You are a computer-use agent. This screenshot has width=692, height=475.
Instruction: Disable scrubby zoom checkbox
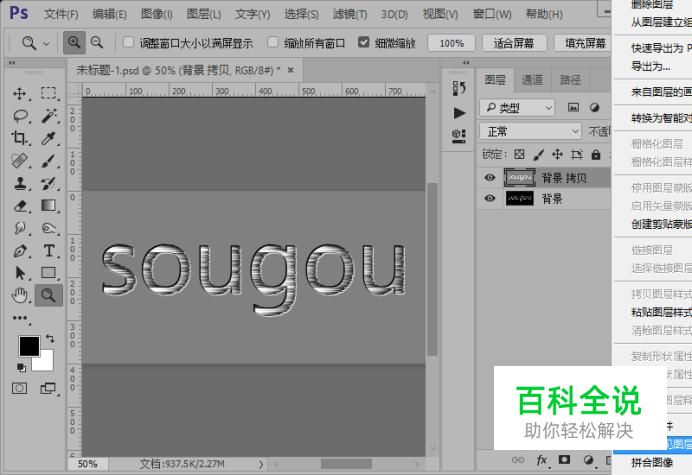pyautogui.click(x=363, y=42)
